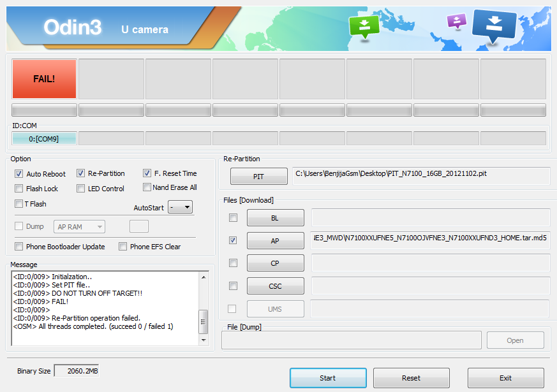557x392 pixels.
Task: Click the AP file path field
Action: tap(431, 240)
